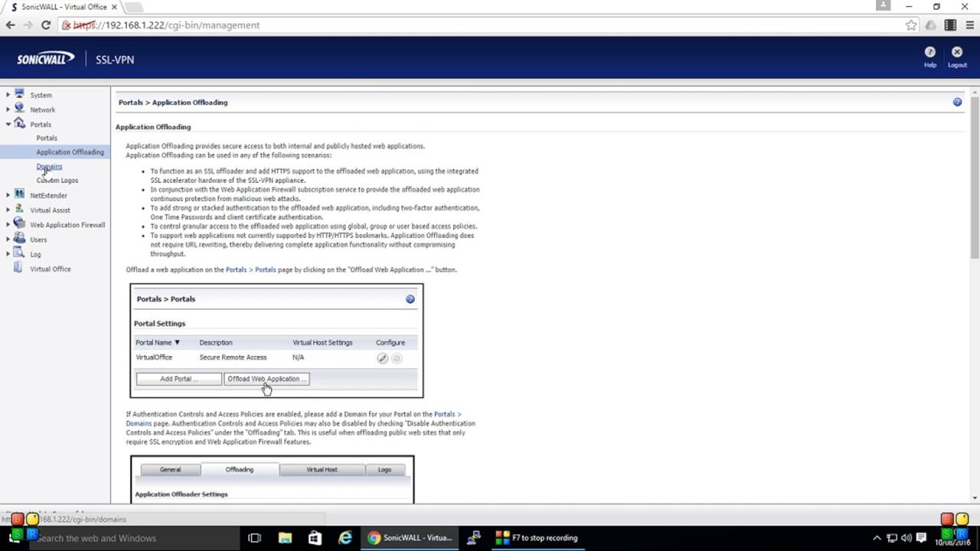Click the System monitor icon in sidebar
Screen dimensions: 980x551
(x=19, y=94)
